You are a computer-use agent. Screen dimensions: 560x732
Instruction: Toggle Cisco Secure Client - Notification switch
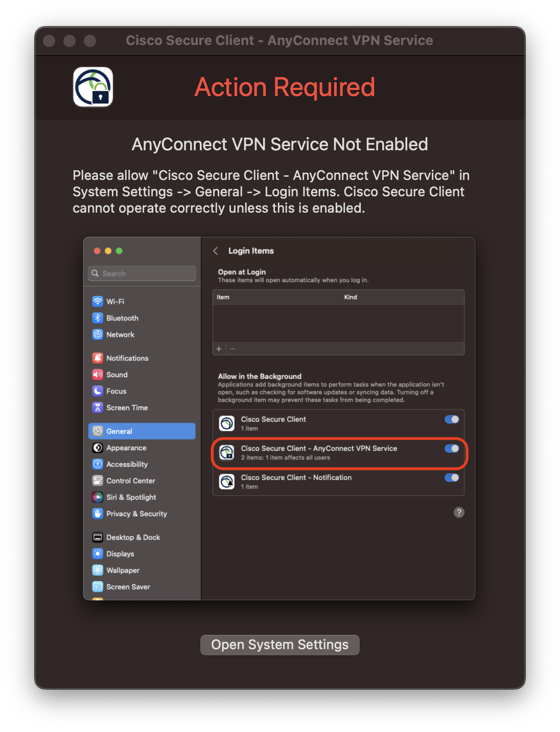[x=452, y=478]
